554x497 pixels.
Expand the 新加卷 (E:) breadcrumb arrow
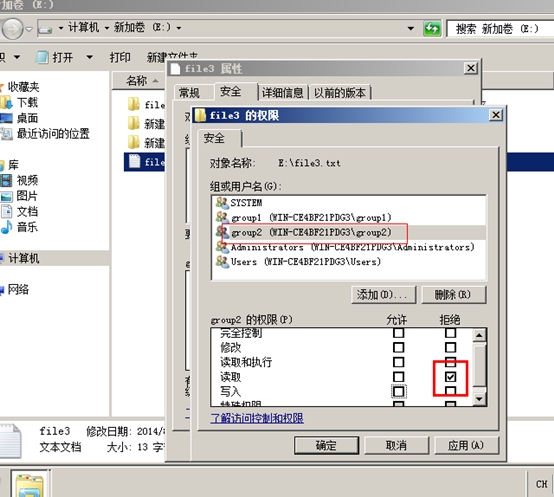click(179, 28)
